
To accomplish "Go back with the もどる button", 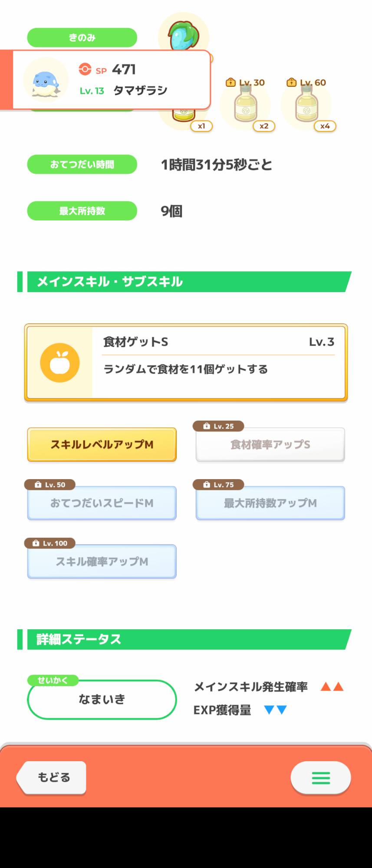I will coord(52,778).
